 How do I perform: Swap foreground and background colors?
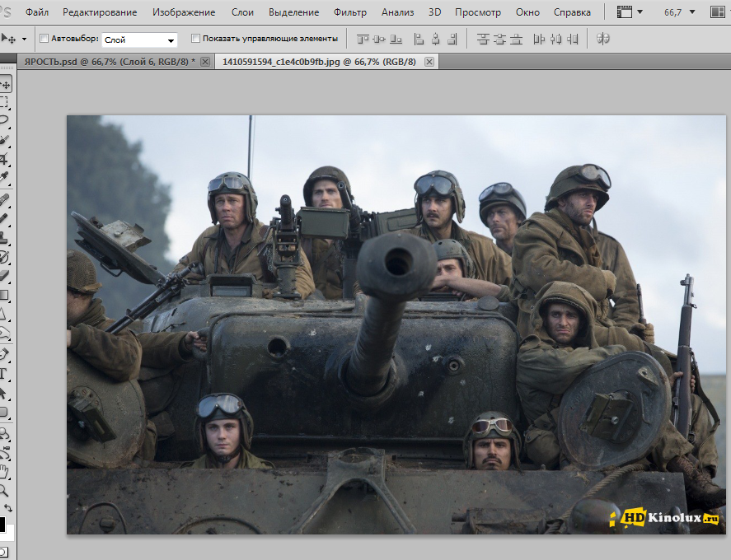tap(8, 507)
